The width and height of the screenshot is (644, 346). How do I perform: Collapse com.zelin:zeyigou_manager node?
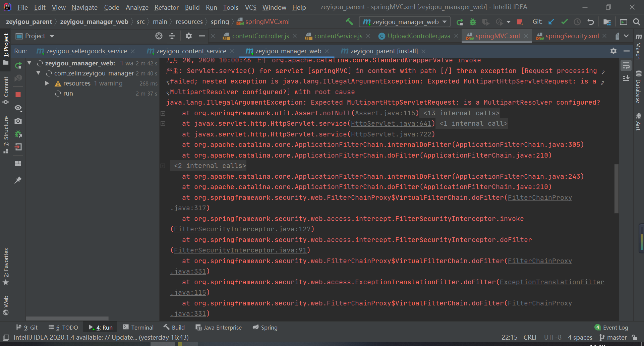(x=39, y=73)
